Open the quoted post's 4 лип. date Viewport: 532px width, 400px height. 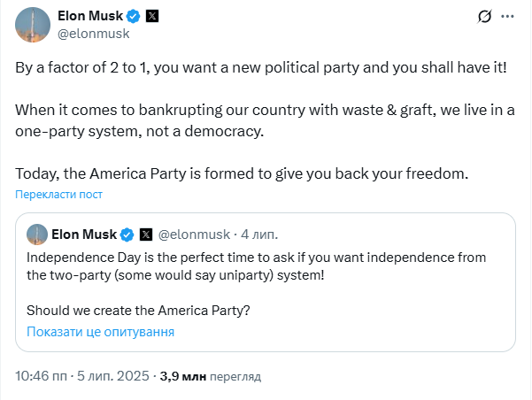(258, 235)
